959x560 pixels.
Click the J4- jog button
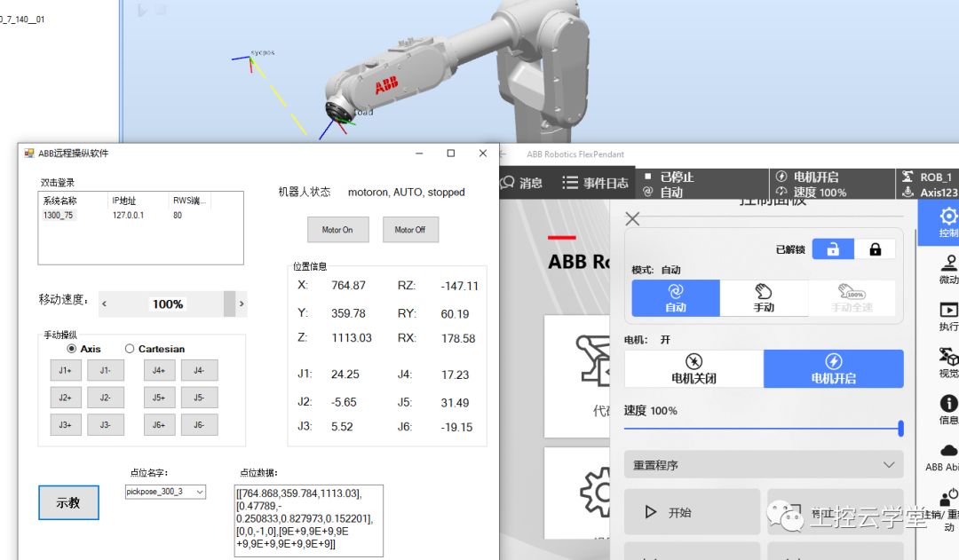pos(200,370)
